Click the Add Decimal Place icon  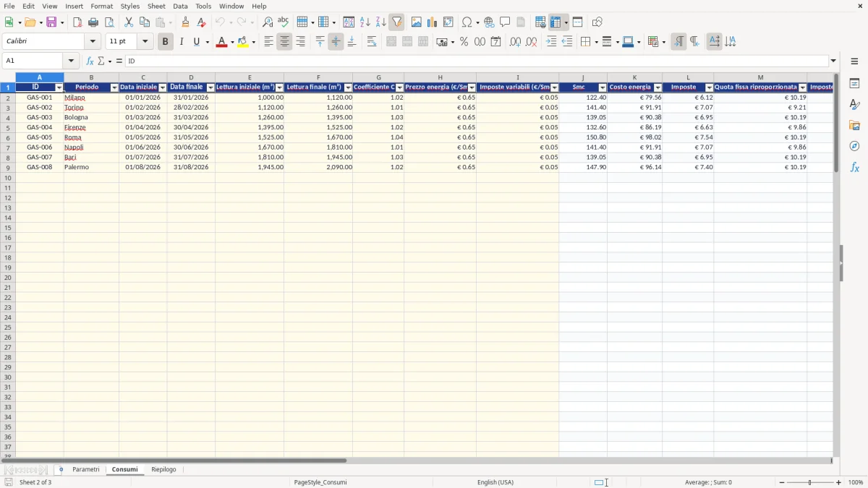click(515, 42)
